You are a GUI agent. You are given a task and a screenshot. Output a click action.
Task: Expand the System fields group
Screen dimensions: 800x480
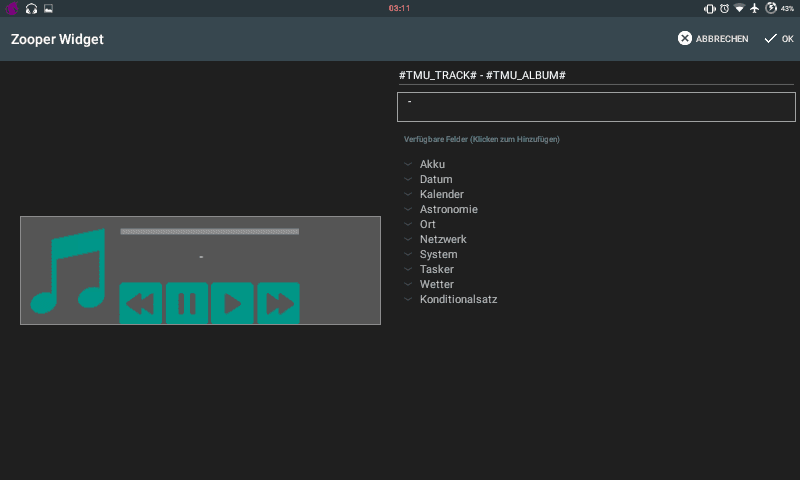point(438,254)
